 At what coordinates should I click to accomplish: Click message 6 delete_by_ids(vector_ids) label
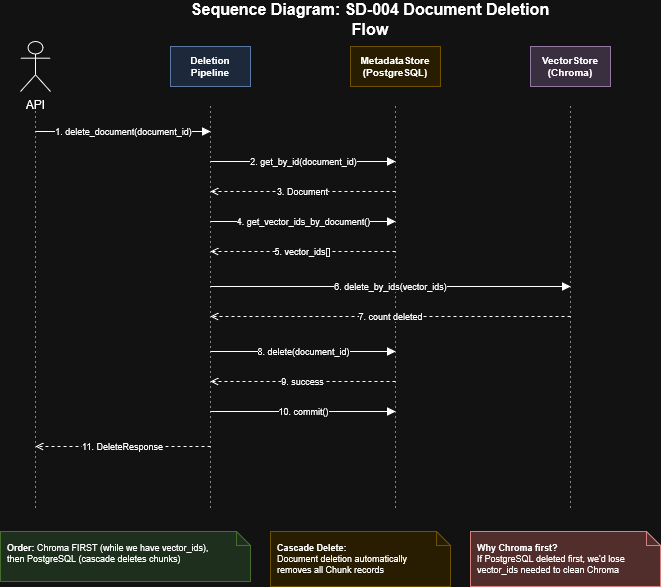[390, 286]
